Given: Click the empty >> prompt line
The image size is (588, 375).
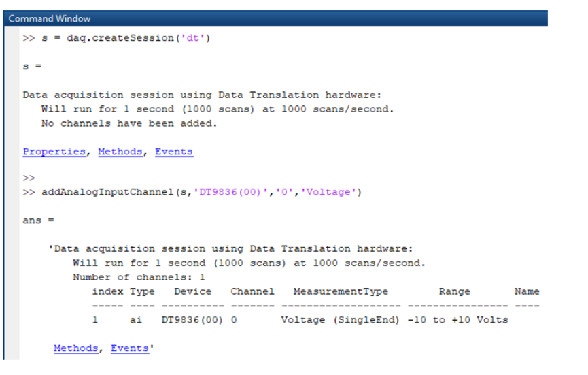Looking at the screenshot, I should [29, 178].
